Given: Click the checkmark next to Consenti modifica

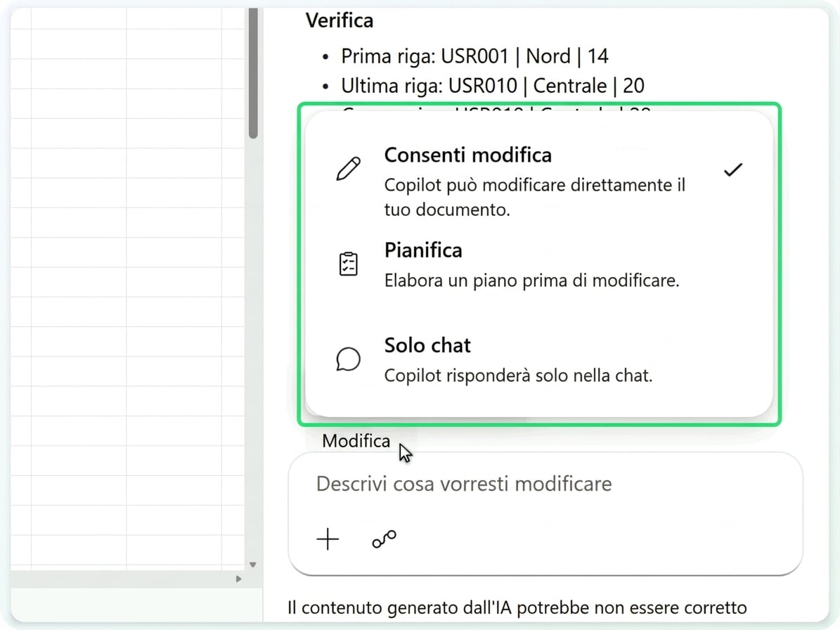Looking at the screenshot, I should click(x=733, y=170).
